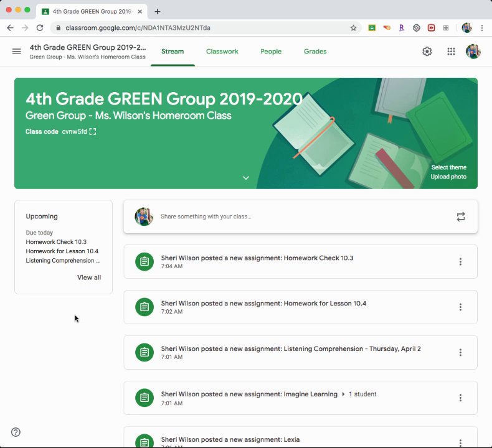
Task: Close the 4th Grade GREEN Group tab
Action: [x=140, y=12]
